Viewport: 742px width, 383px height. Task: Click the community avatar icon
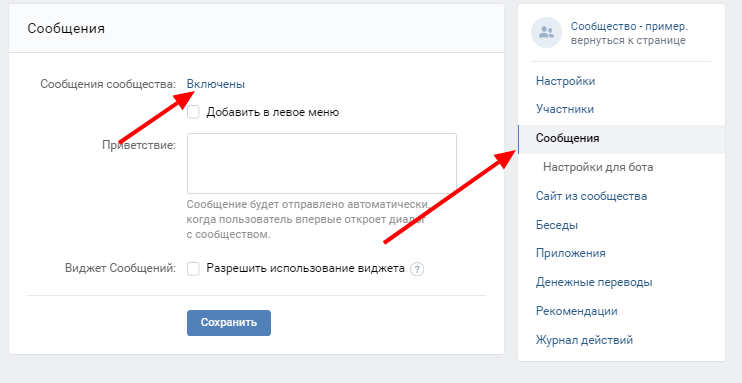(x=546, y=33)
